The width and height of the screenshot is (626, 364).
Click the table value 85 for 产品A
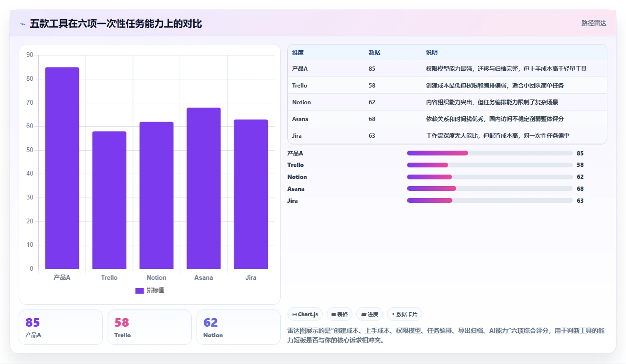click(x=372, y=69)
